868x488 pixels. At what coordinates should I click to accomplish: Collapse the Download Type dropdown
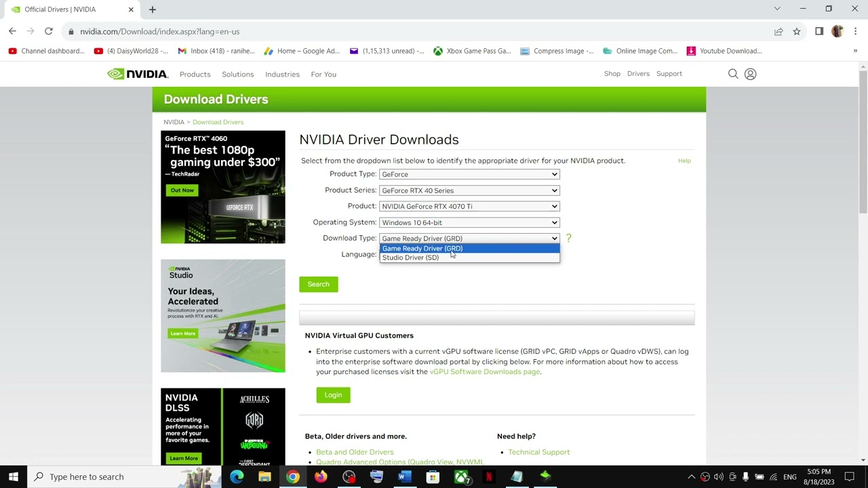[x=469, y=238]
